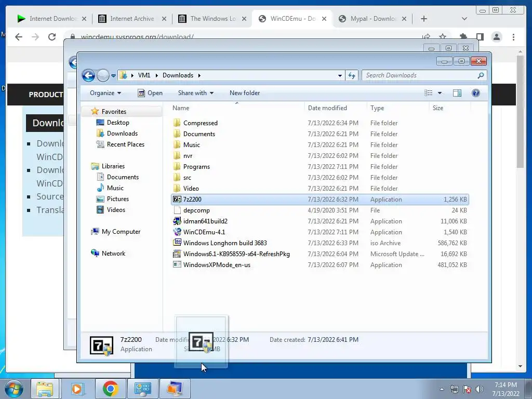Open Chrome tab search chevron
Viewport: 532px width, 399px height.
(464, 19)
